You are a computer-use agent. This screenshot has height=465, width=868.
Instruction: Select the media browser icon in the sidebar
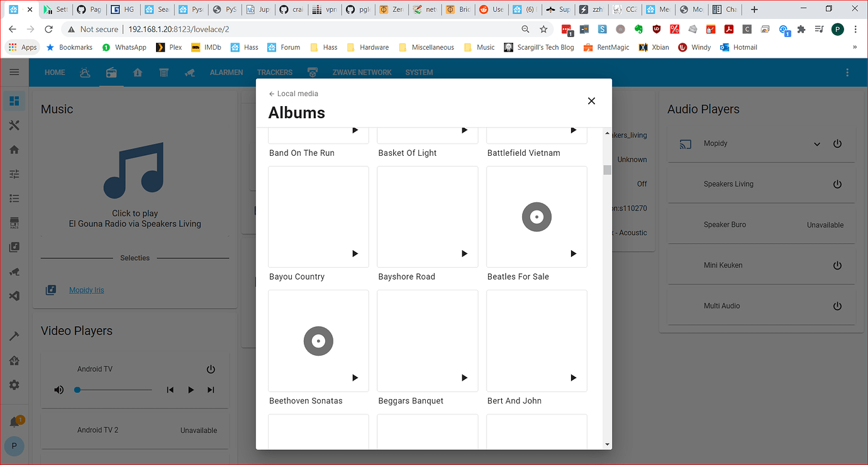coord(14,246)
